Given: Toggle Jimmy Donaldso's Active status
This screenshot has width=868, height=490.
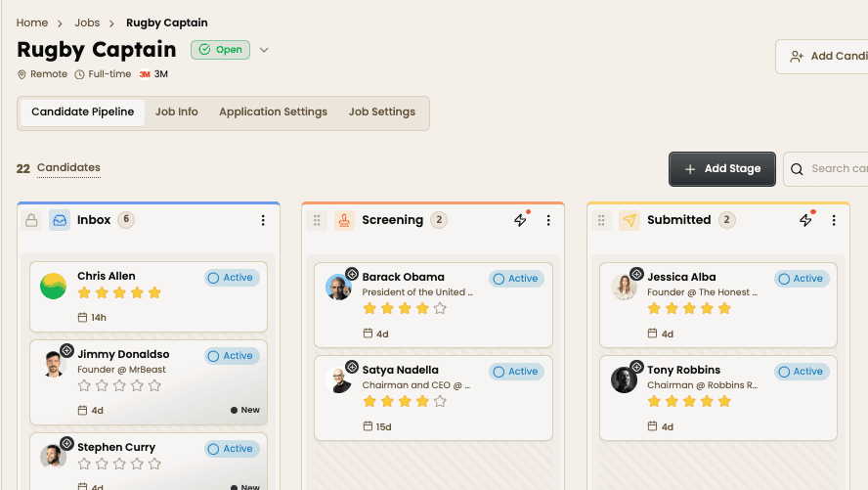Looking at the screenshot, I should click(x=232, y=355).
